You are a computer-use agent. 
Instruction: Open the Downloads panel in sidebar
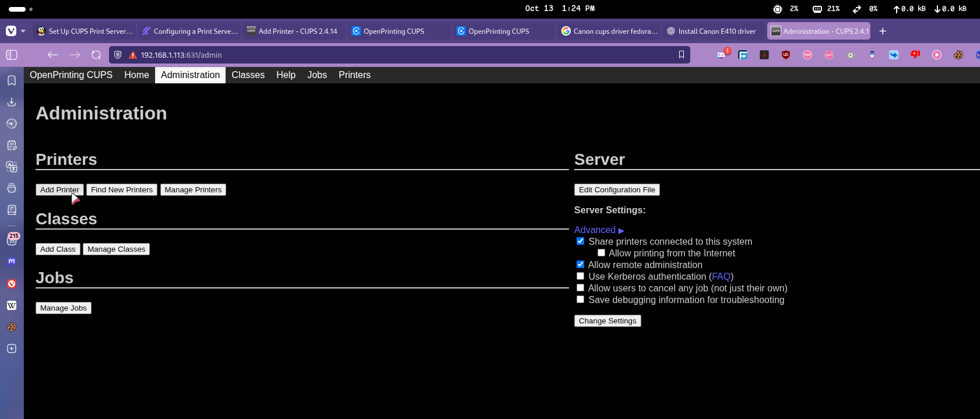coord(12,102)
